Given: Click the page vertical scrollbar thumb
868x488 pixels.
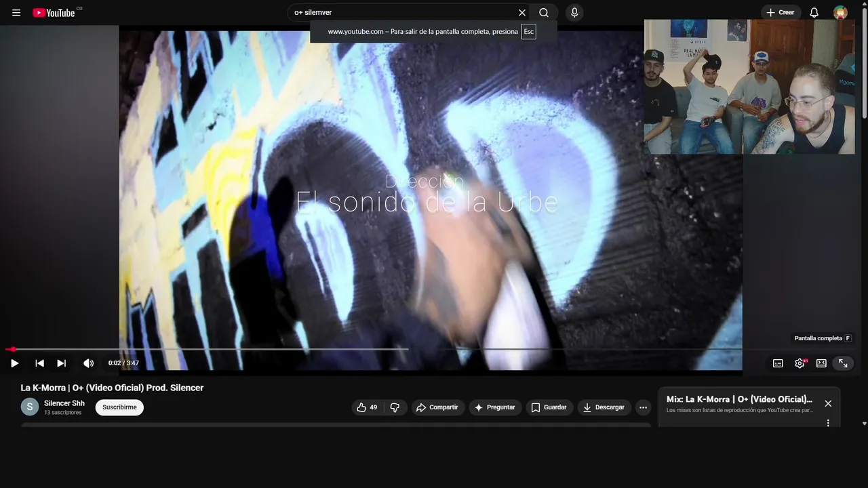Looking at the screenshot, I should click(x=864, y=64).
